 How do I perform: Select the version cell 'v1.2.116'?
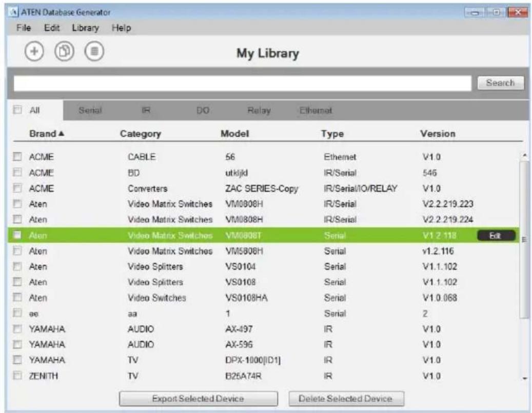click(438, 251)
